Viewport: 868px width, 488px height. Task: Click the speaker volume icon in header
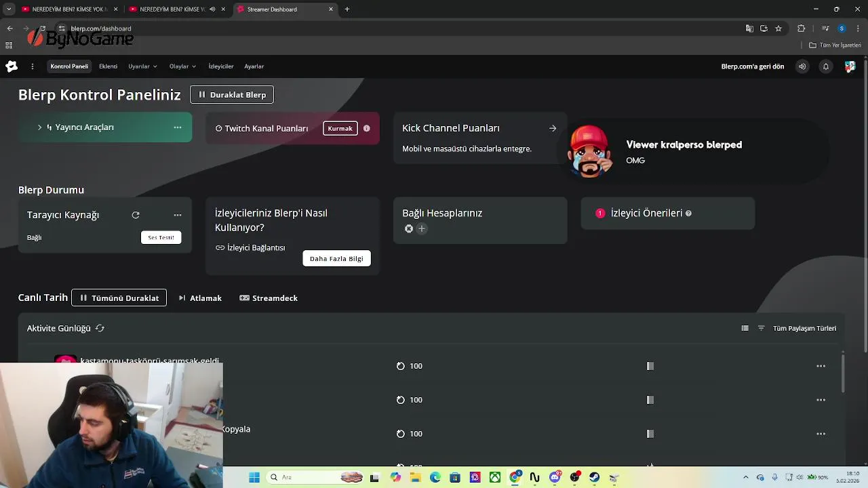click(802, 66)
